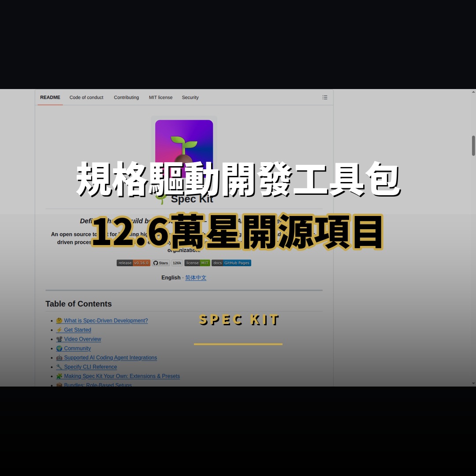Click the page scroll down arrow
This screenshot has width=476, height=476.
click(473, 383)
